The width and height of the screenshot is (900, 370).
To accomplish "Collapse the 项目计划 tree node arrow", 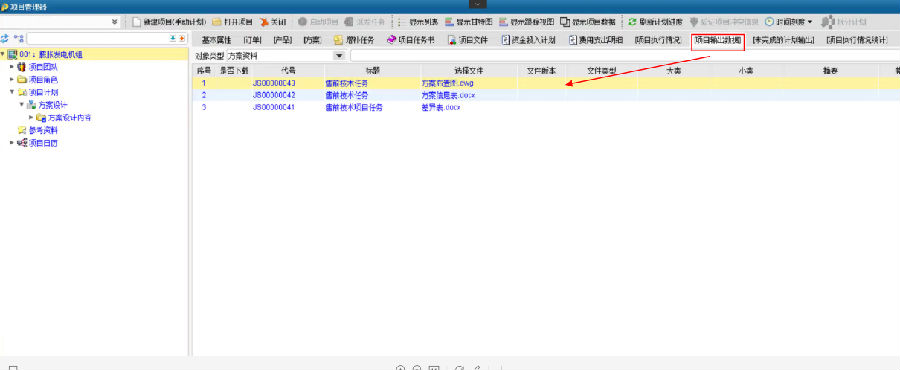I will [11, 92].
